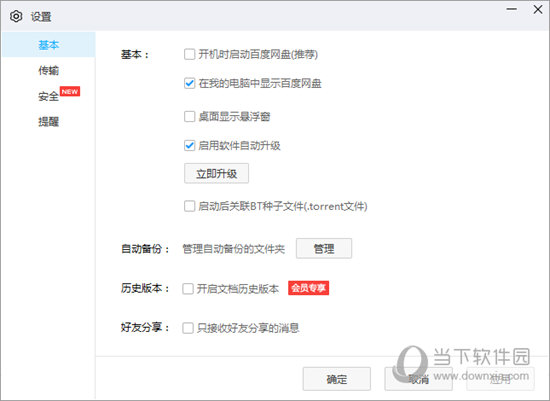The height and width of the screenshot is (401, 550).
Task: Disable 启用软件自动升级 checkbox
Action: click(x=189, y=145)
